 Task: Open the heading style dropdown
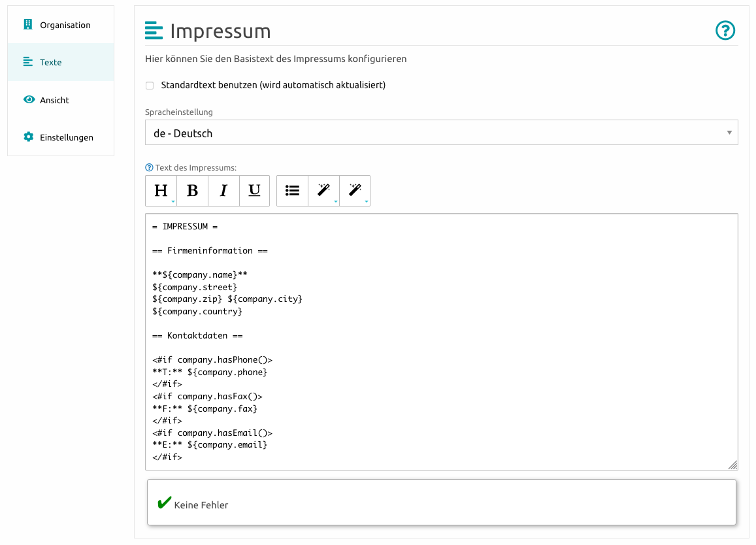pyautogui.click(x=161, y=191)
